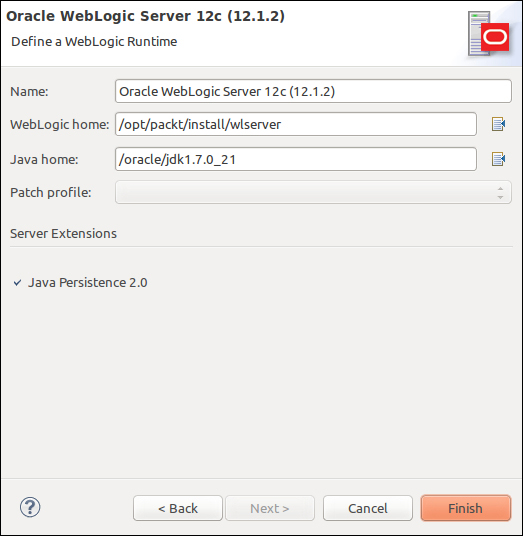The width and height of the screenshot is (523, 536).
Task: Click the "Name:" field label
Action: coord(29,92)
